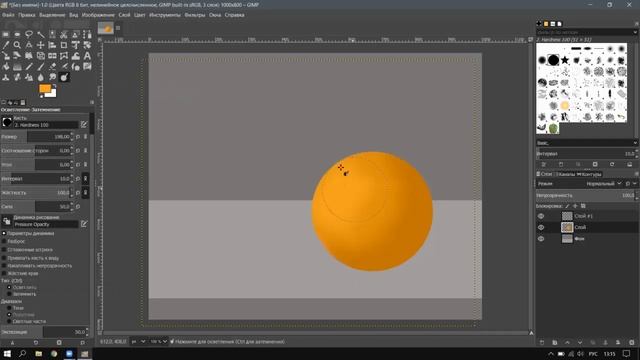Open the Выделение menu

click(52, 15)
